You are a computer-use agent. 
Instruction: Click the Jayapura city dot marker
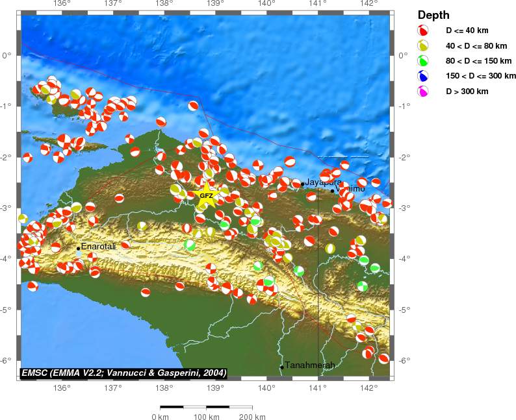(x=302, y=184)
